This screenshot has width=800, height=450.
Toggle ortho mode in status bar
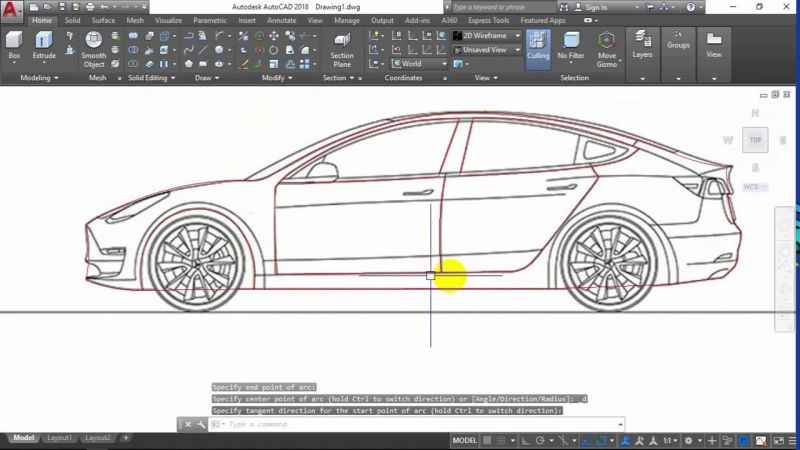(526, 440)
